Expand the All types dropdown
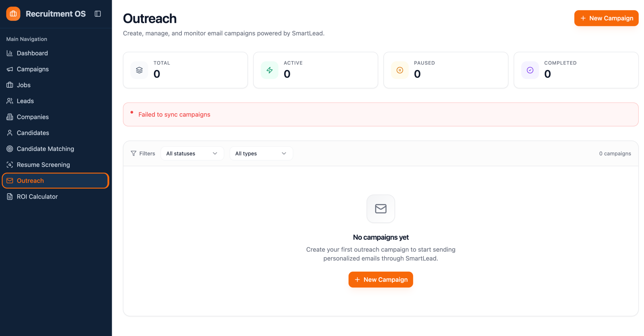The width and height of the screenshot is (644, 336). point(261,153)
